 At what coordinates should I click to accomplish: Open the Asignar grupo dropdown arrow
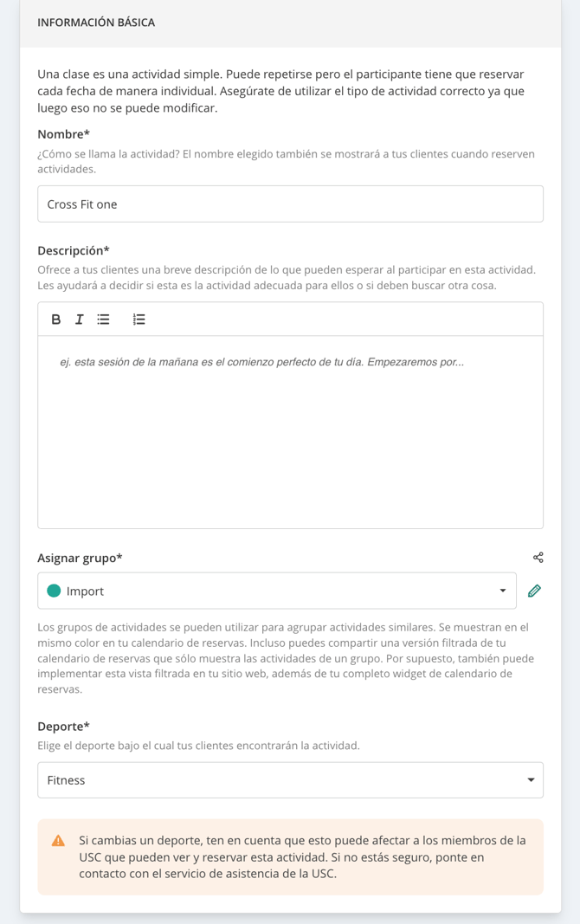pyautogui.click(x=503, y=591)
